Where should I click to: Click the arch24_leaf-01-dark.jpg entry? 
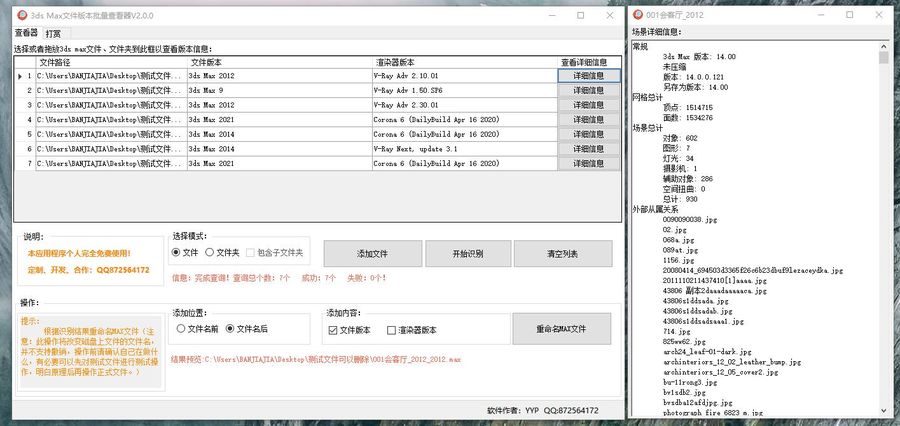707,352
